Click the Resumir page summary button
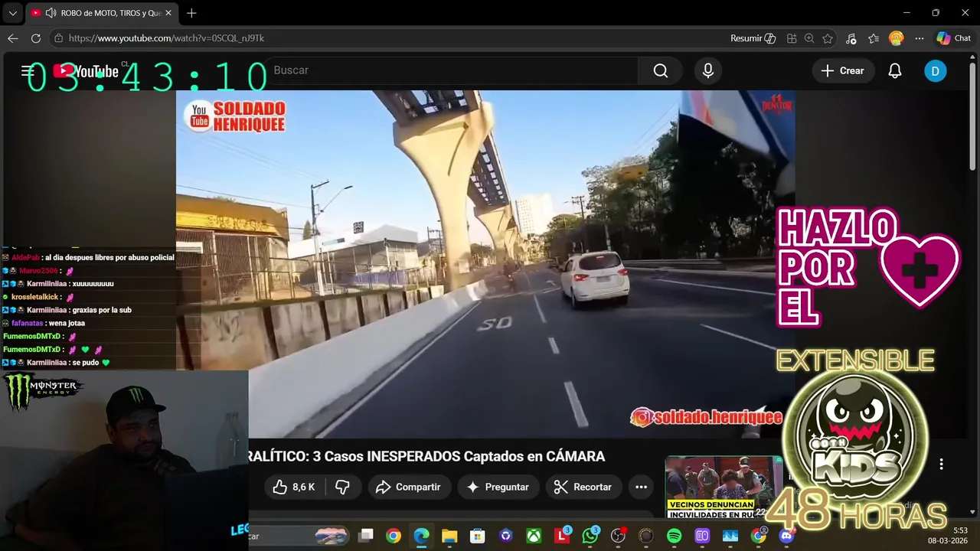 (x=753, y=38)
